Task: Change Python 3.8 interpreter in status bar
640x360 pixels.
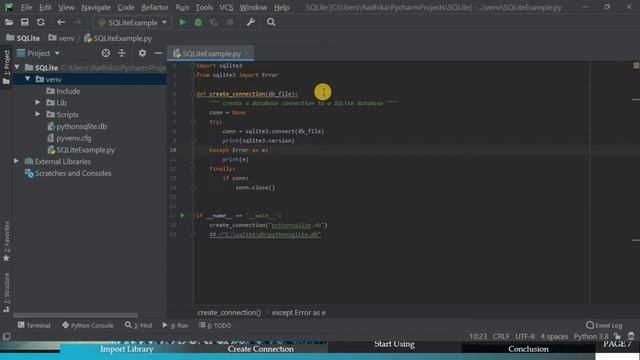Action: [x=591, y=336]
